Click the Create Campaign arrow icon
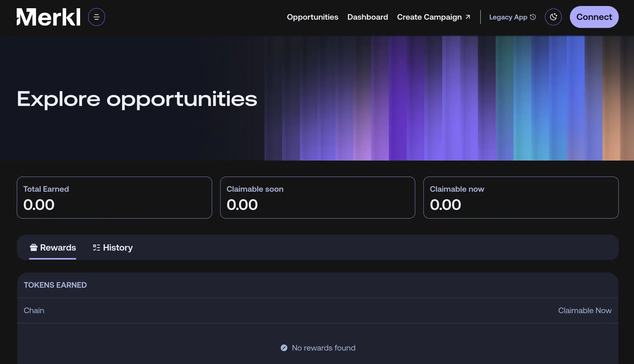634x364 pixels. tap(468, 17)
